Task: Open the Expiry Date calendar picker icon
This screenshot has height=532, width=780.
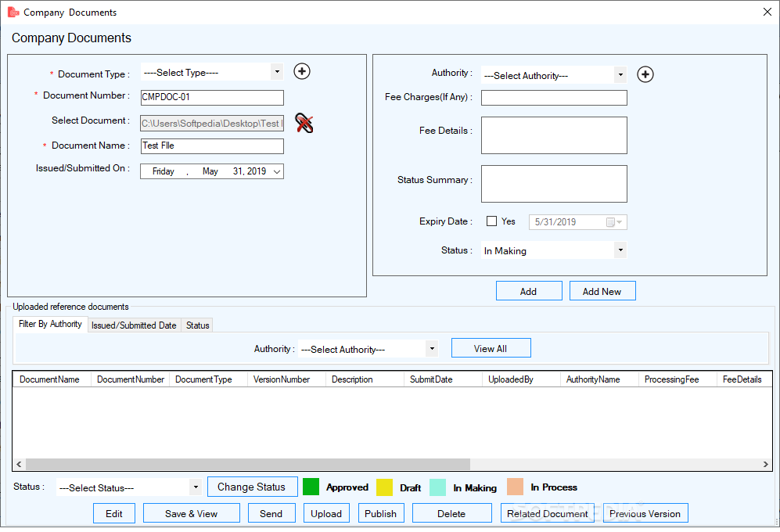Action: tap(614, 222)
